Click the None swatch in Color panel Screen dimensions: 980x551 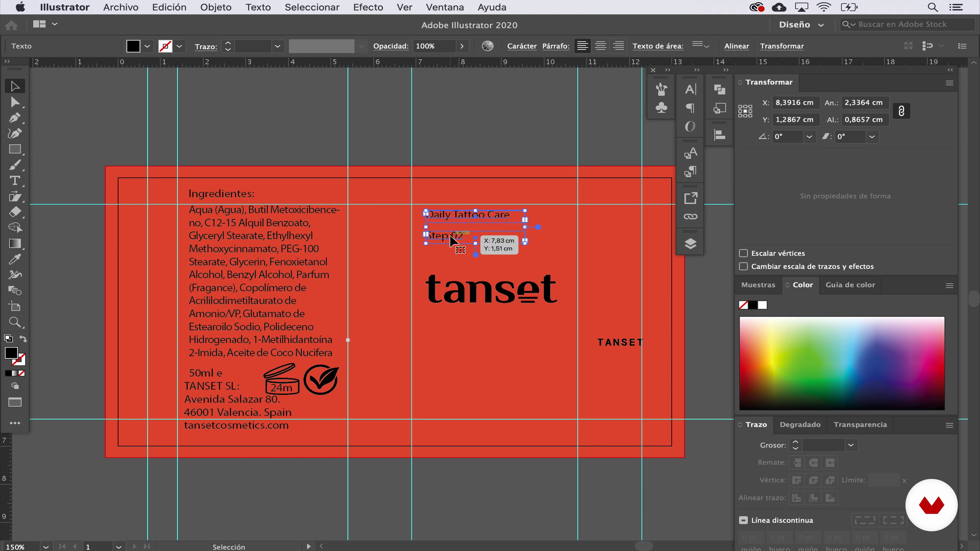click(x=743, y=305)
